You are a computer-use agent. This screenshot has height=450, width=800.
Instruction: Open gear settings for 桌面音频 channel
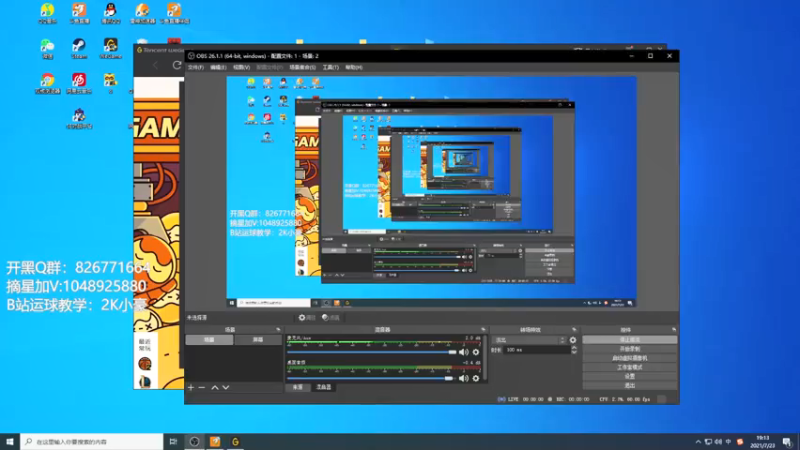(476, 378)
